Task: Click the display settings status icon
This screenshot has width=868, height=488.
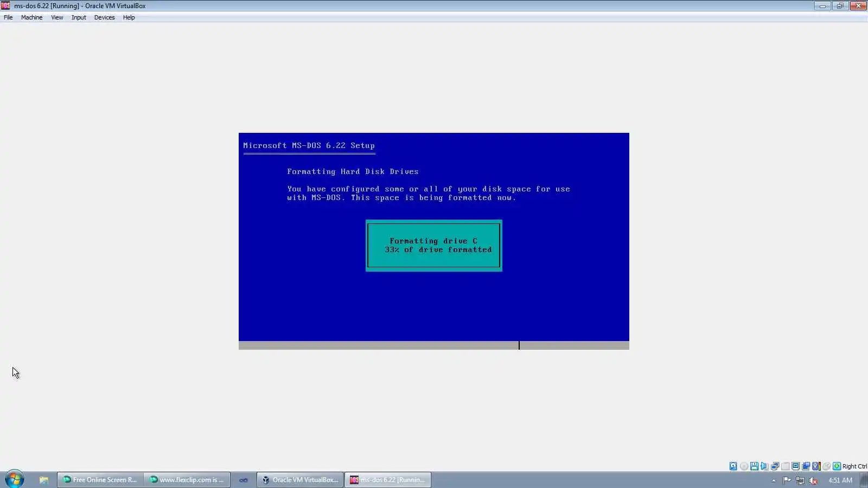Action: [x=795, y=466]
